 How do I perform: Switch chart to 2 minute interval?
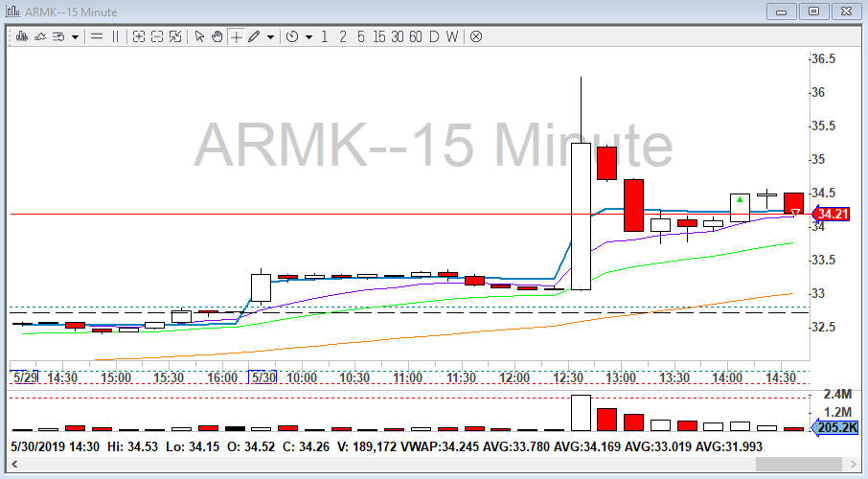(343, 36)
